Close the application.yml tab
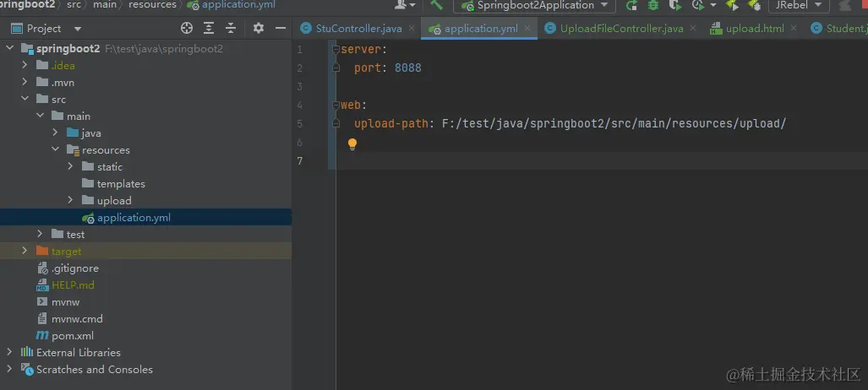 (x=527, y=28)
